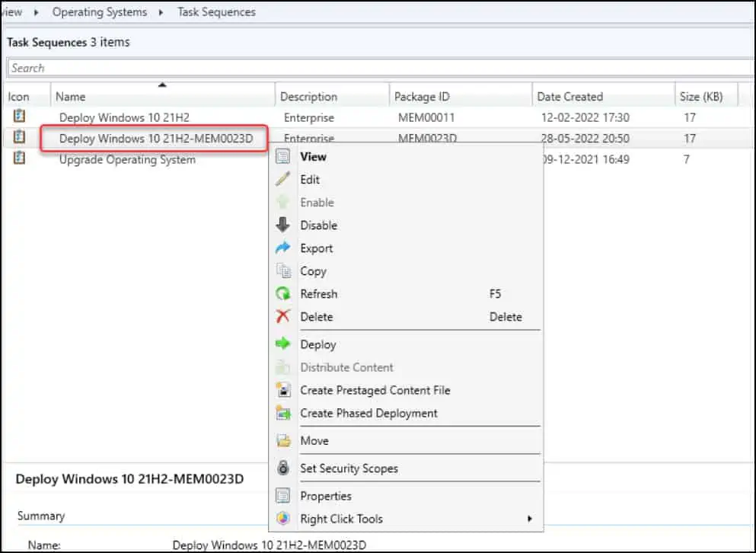
Task: Click the Create Phased Deployment icon
Action: [283, 413]
